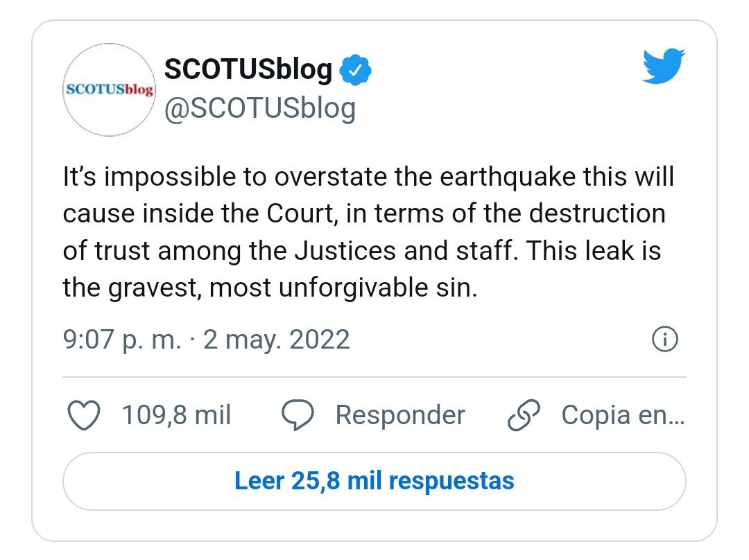749x560 pixels.
Task: Click the 9:07 p. m. time
Action: pyautogui.click(x=122, y=340)
